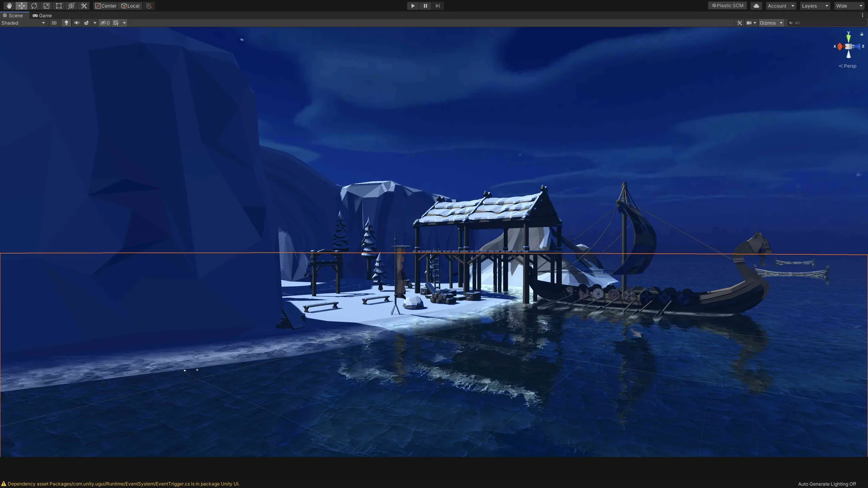Toggle scene audio
The height and width of the screenshot is (488, 868).
coord(77,23)
